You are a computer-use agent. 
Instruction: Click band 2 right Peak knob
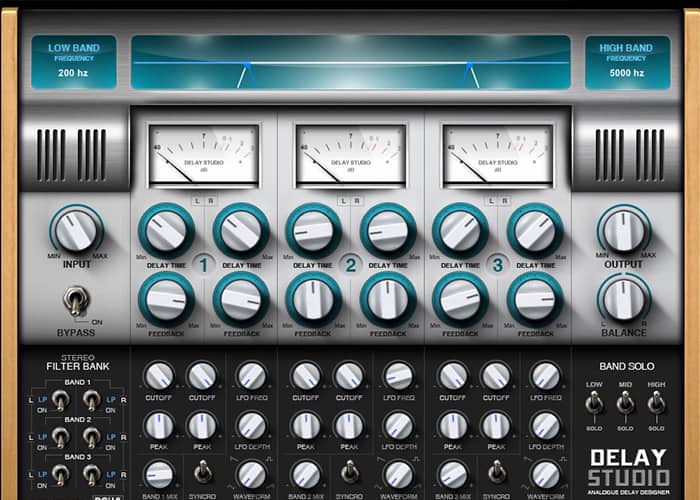[349, 425]
